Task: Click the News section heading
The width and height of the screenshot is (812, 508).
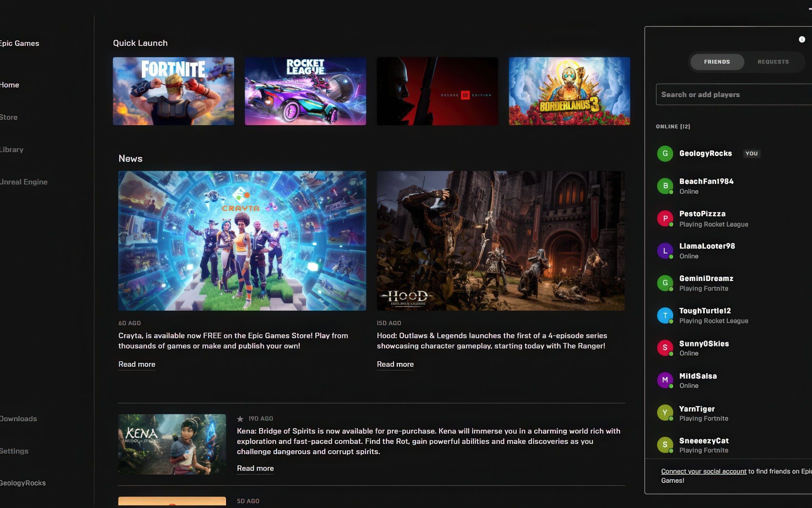Action: point(130,159)
